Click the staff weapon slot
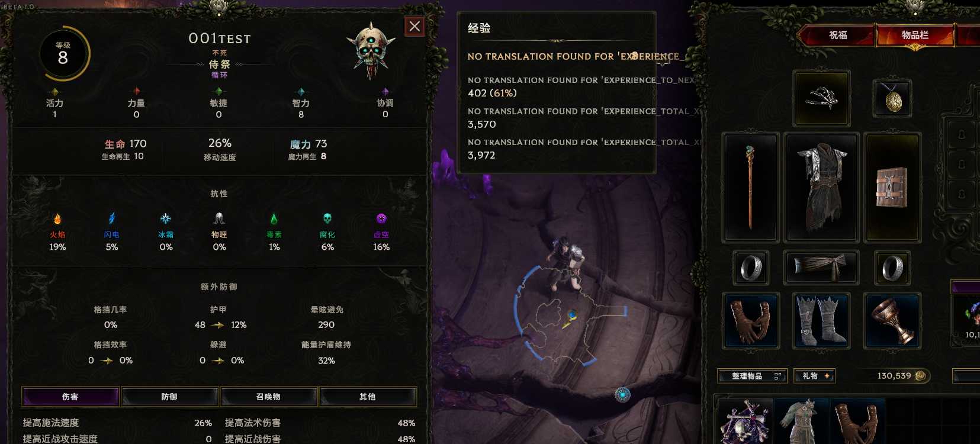 [x=750, y=188]
